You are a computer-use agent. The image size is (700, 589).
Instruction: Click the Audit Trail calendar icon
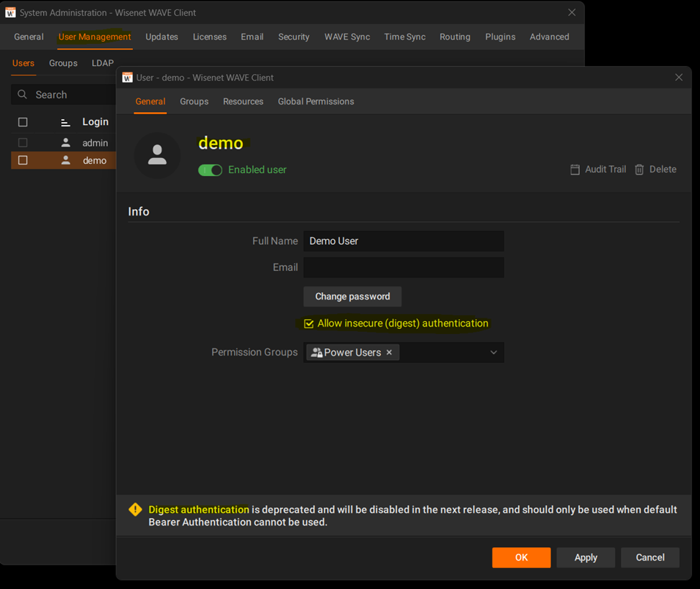point(575,170)
